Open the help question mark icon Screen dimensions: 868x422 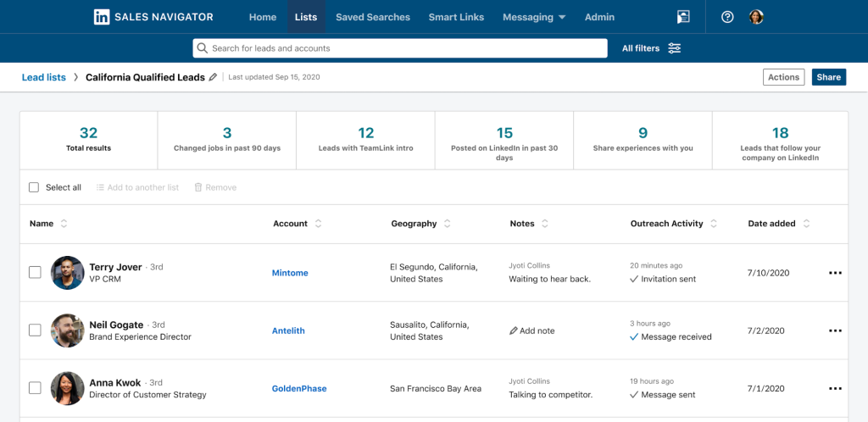727,17
